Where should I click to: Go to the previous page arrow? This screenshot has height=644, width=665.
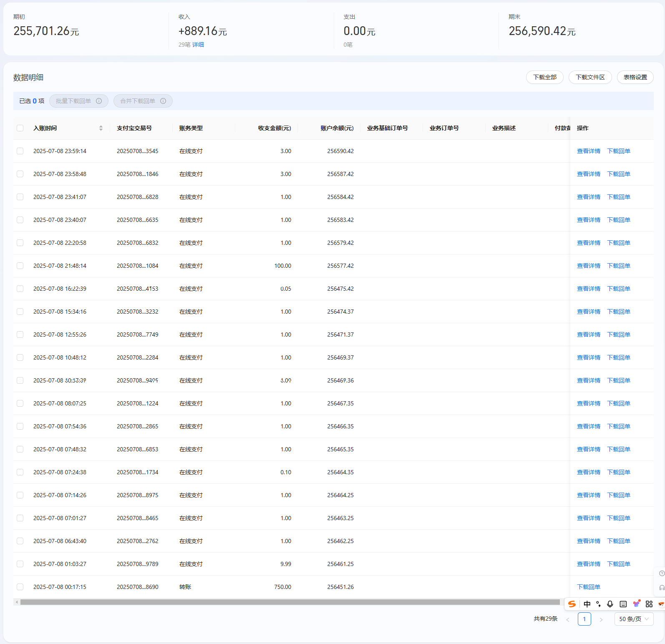(568, 619)
